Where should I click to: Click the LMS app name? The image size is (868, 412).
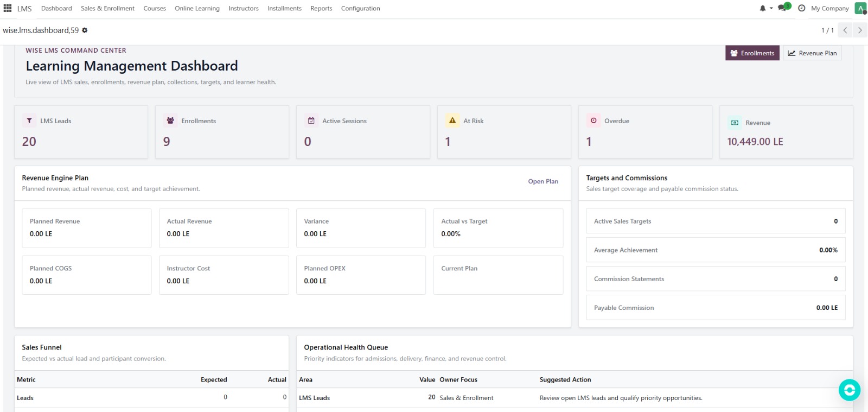pyautogui.click(x=24, y=8)
